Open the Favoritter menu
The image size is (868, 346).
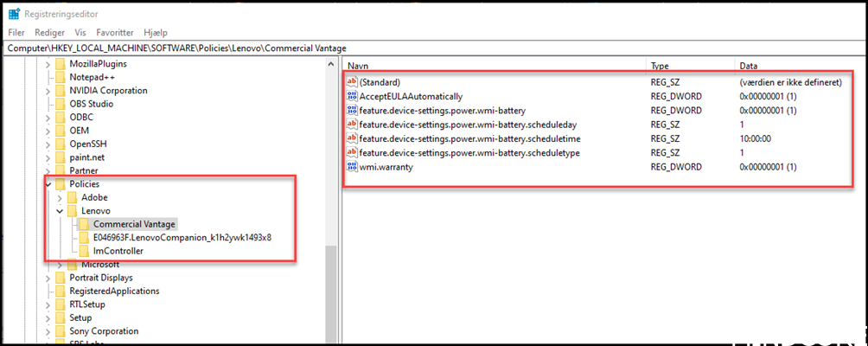[115, 33]
